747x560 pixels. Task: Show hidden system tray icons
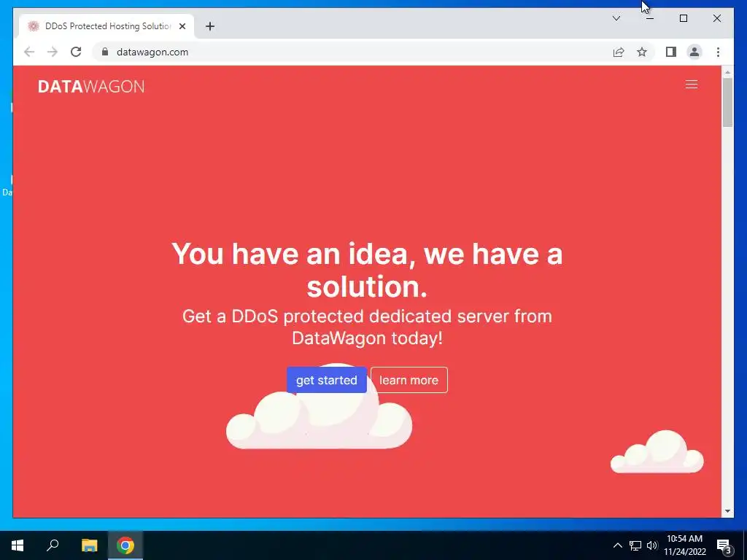point(617,545)
